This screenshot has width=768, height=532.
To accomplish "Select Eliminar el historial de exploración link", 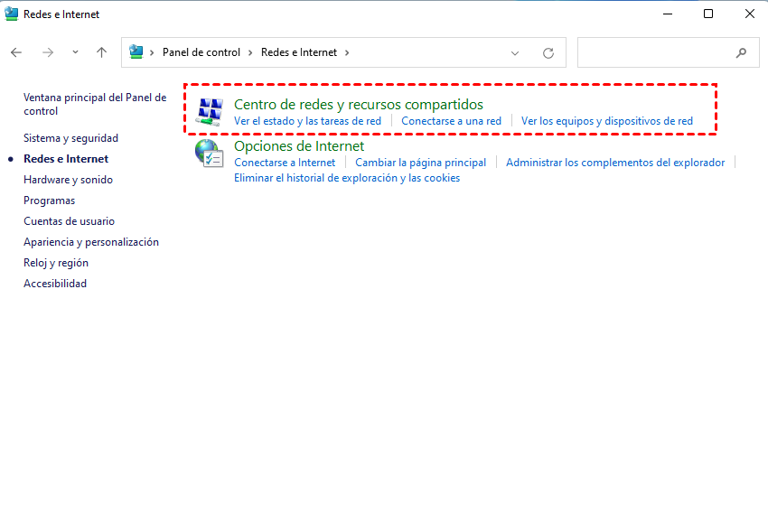I will pos(347,178).
